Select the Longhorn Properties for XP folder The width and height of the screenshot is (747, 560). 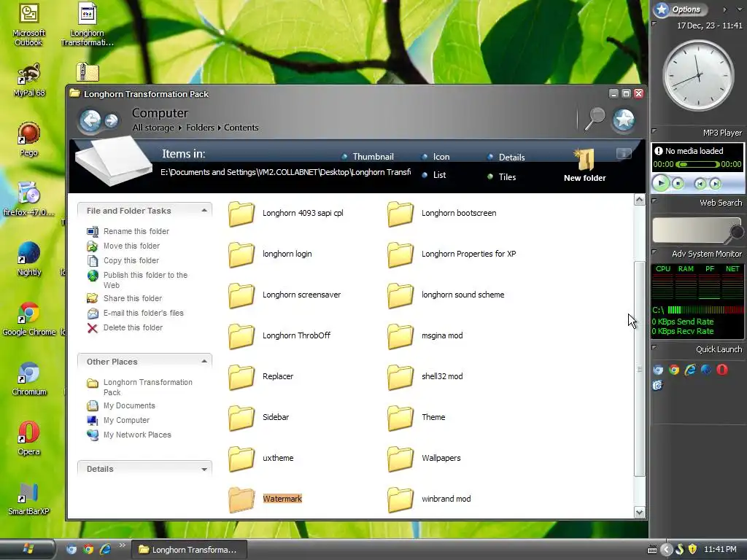(452, 254)
